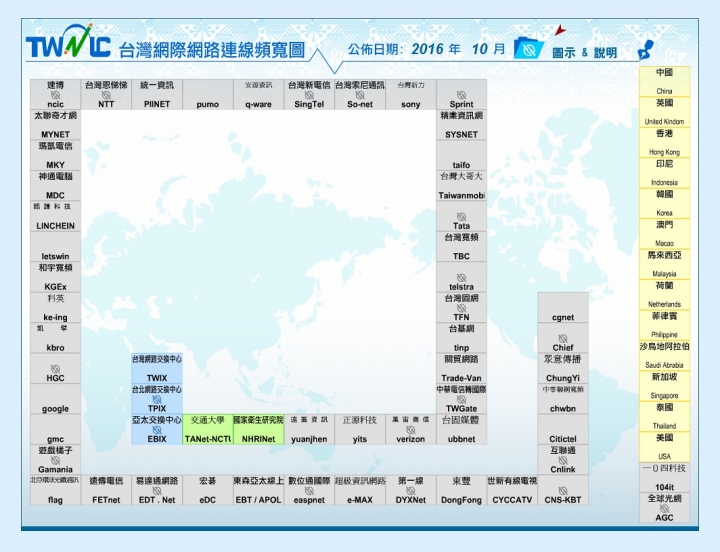Choose the letswin cell
720x552 pixels.
(x=56, y=246)
